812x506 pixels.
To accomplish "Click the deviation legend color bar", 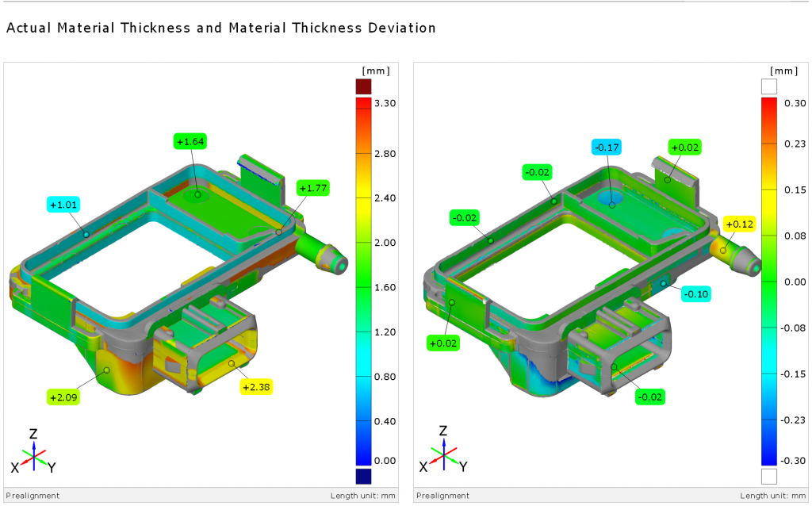I will [769, 282].
